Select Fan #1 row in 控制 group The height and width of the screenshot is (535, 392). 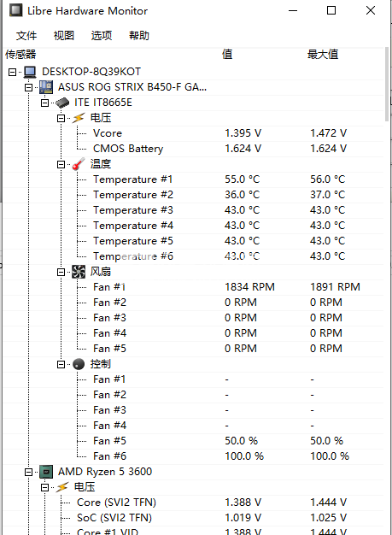tap(194, 379)
